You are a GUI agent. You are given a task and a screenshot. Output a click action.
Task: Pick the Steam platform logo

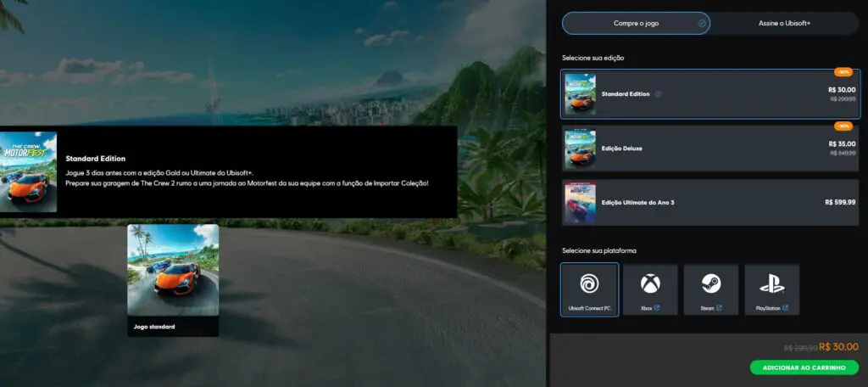tap(710, 283)
